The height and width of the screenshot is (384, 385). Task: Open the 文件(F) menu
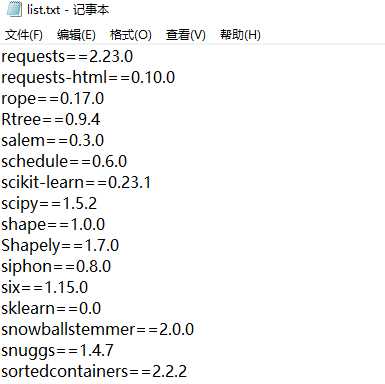pyautogui.click(x=24, y=35)
